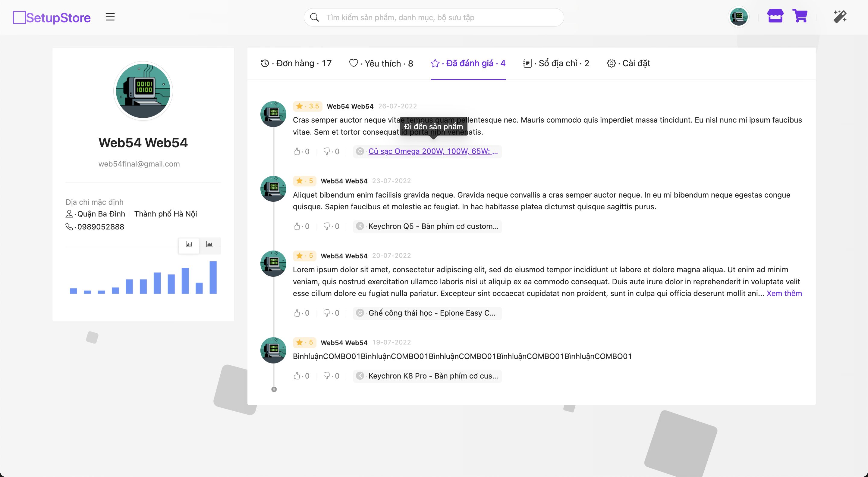868x477 pixels.
Task: Open the hamburger menu next to the logo
Action: tap(110, 17)
